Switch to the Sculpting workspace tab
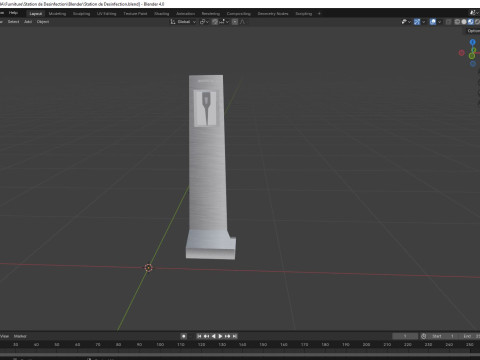This screenshot has width=480, height=360. [81, 14]
